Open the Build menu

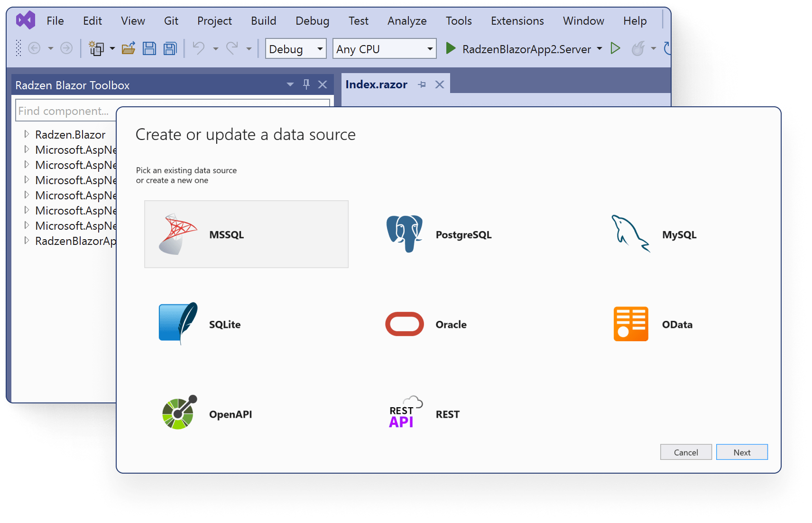tap(263, 21)
